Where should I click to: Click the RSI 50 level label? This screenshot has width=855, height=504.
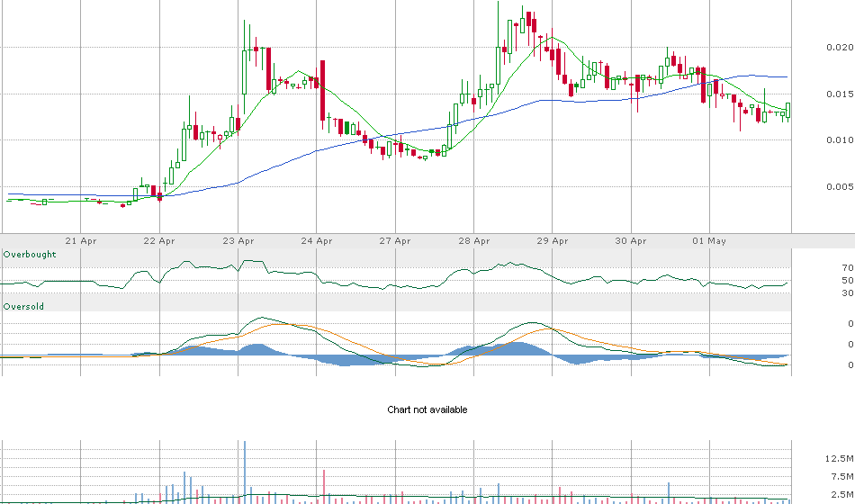848,281
